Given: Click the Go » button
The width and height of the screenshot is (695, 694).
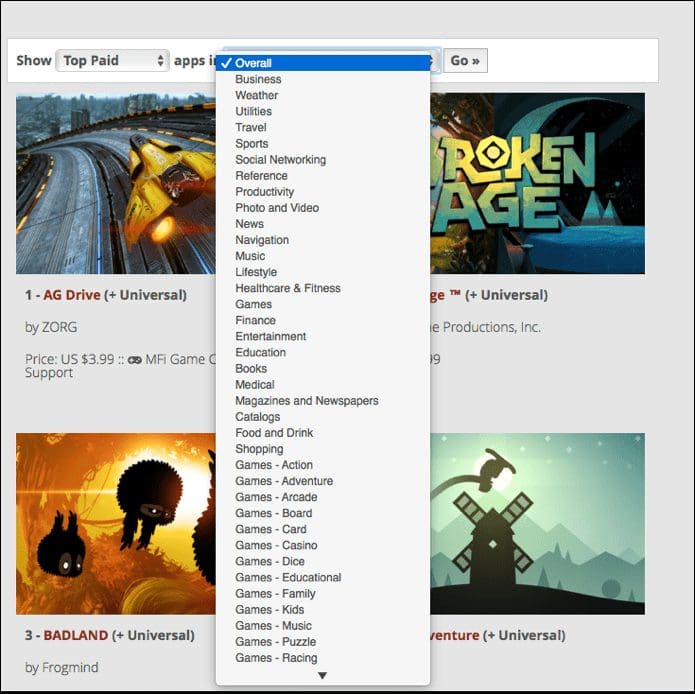Looking at the screenshot, I should tap(465, 60).
